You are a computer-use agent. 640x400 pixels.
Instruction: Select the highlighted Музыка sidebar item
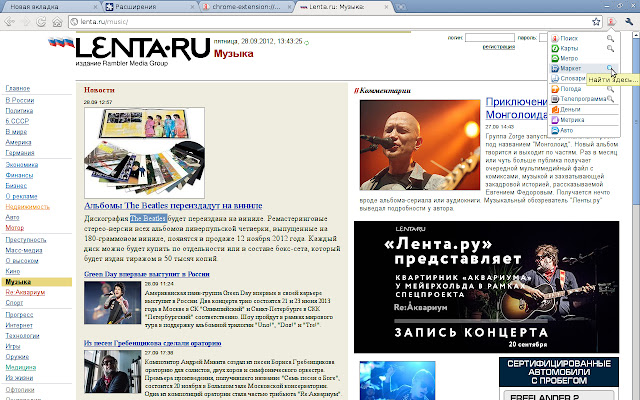[37, 282]
